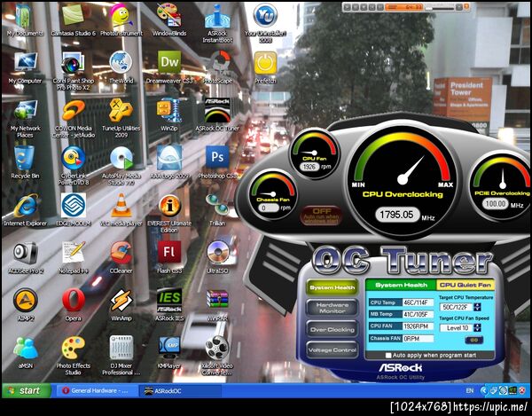This screenshot has height=416, width=532.
Task: Check Auto apply when program start
Action: tap(388, 356)
